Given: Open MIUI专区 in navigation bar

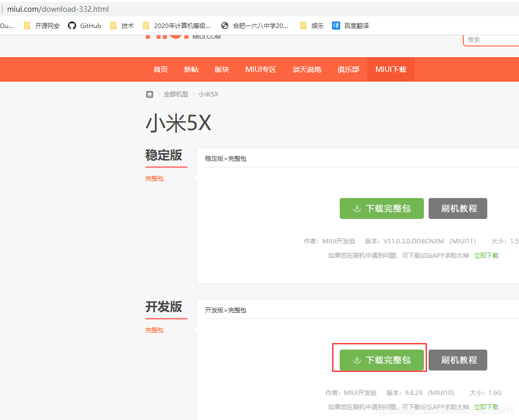Looking at the screenshot, I should click(x=261, y=69).
